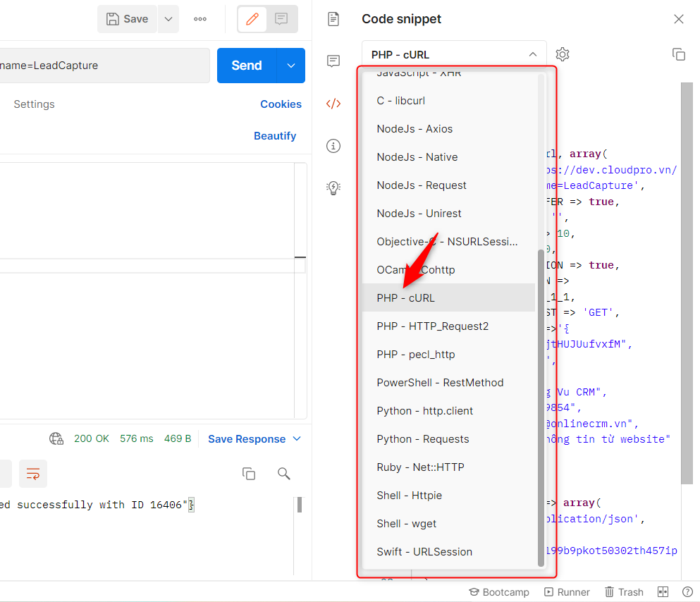Click the blue Send button
Image resolution: width=700 pixels, height=602 pixels.
tap(247, 66)
